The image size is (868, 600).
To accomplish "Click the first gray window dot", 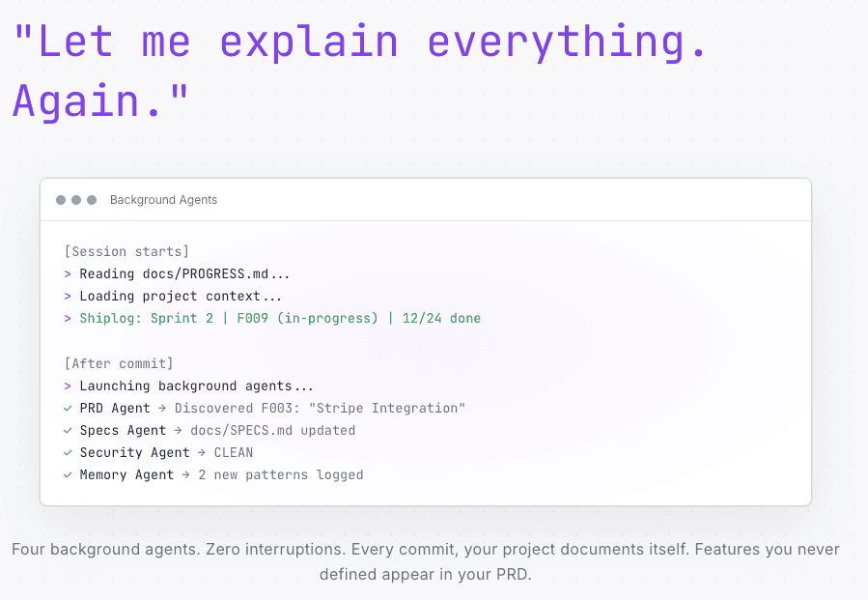I will point(61,200).
